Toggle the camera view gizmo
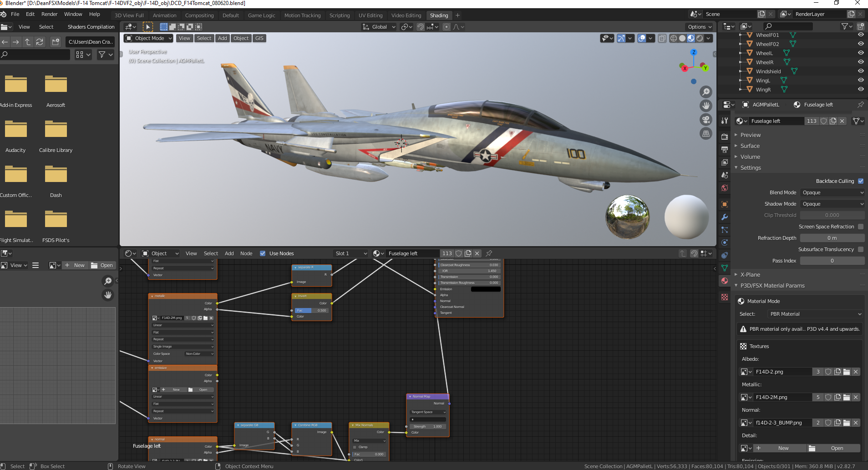 (706, 120)
